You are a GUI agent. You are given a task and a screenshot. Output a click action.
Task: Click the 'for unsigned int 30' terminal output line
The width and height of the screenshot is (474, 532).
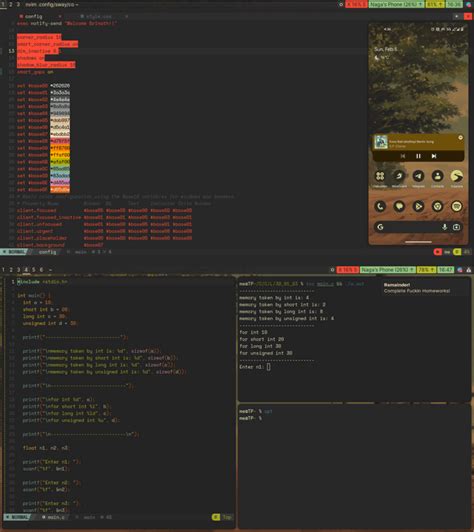(x=266, y=353)
